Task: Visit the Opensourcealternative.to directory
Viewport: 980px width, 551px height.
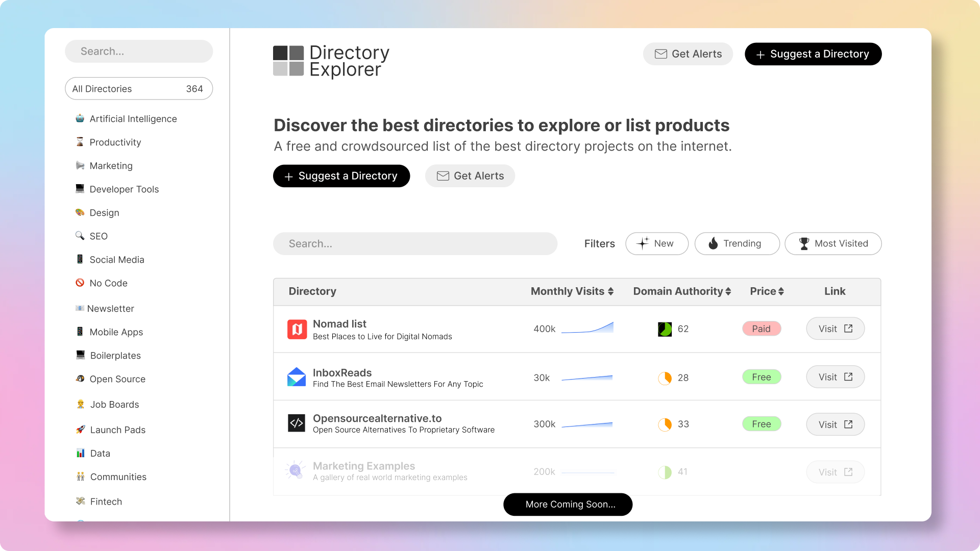Action: point(836,424)
